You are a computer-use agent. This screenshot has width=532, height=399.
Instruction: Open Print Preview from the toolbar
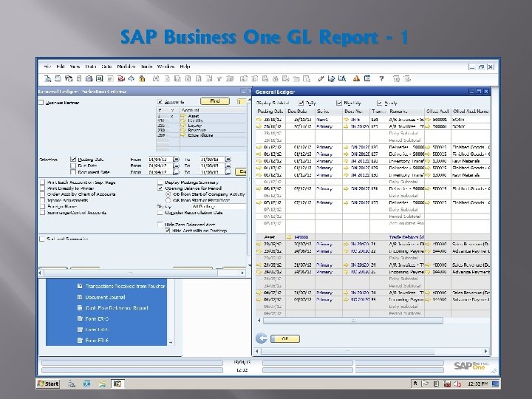[x=48, y=79]
